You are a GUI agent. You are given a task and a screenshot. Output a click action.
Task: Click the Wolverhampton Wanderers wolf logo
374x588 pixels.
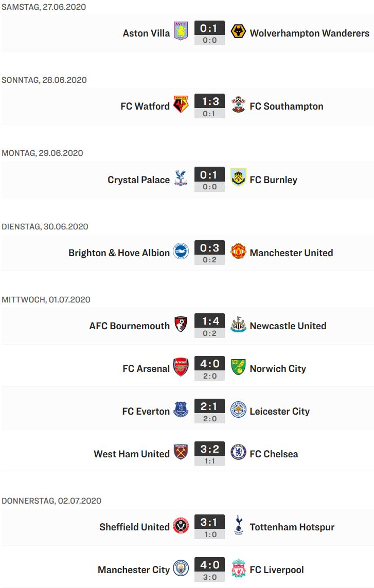point(238,31)
